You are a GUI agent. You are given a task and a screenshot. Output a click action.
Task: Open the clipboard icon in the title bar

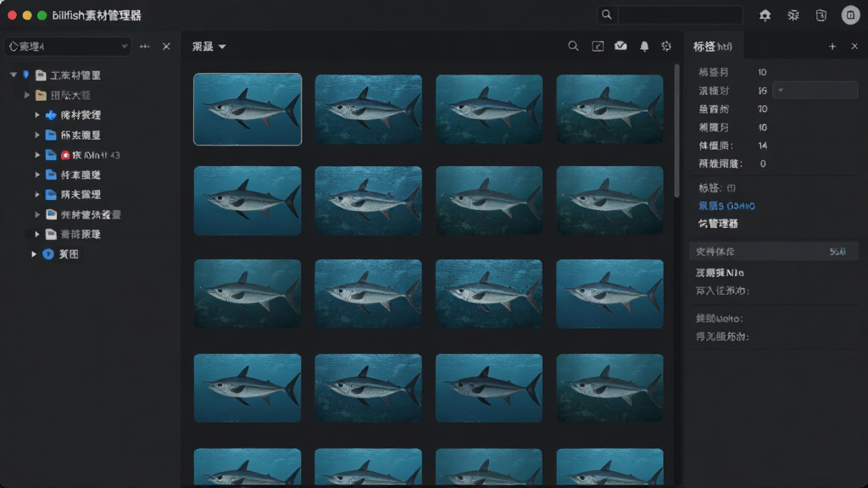pyautogui.click(x=821, y=15)
